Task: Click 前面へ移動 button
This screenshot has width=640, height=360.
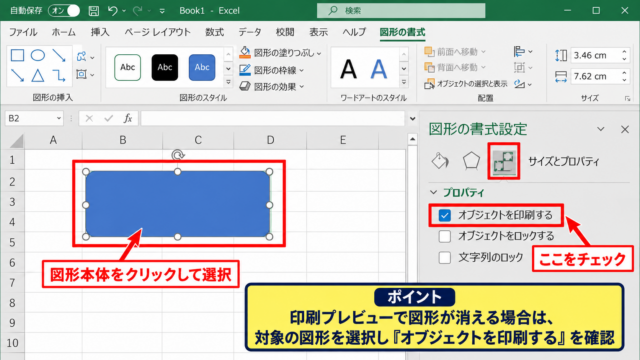Action: [455, 52]
